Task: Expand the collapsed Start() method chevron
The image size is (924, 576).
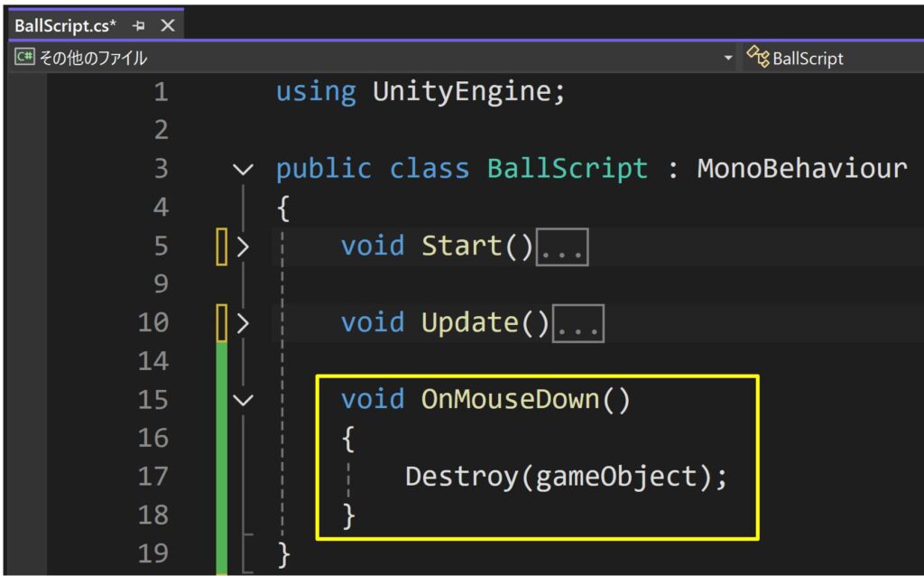Action: click(243, 246)
